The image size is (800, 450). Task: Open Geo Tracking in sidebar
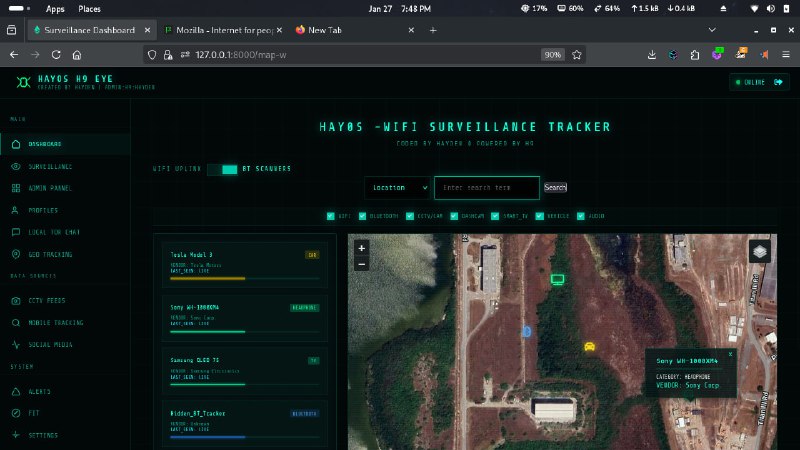click(48, 255)
